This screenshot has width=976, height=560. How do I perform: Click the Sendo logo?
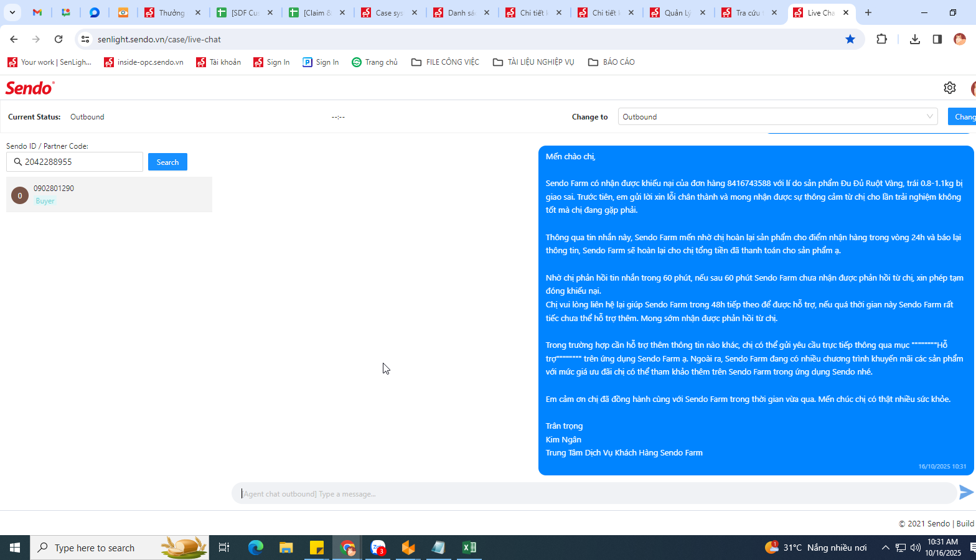point(30,88)
